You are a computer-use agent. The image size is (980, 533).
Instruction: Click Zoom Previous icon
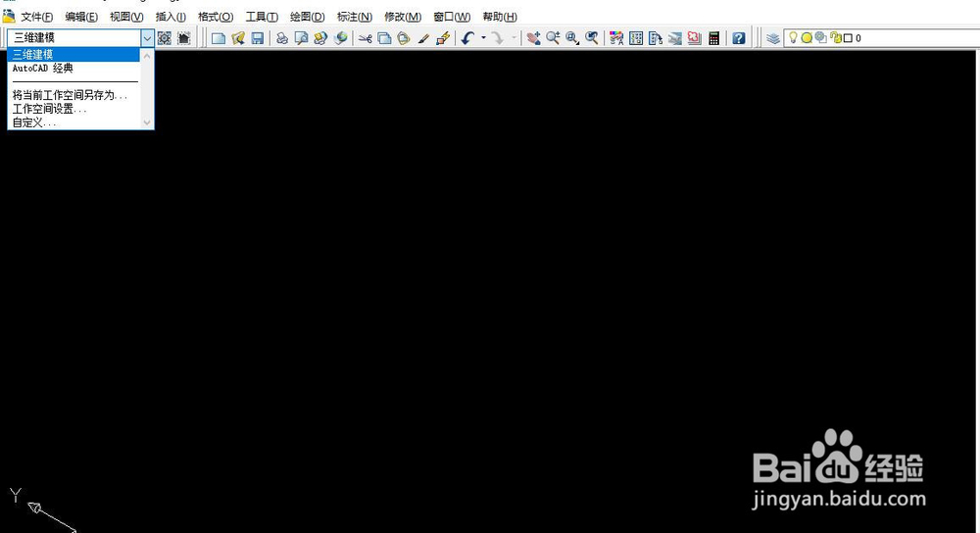point(591,38)
